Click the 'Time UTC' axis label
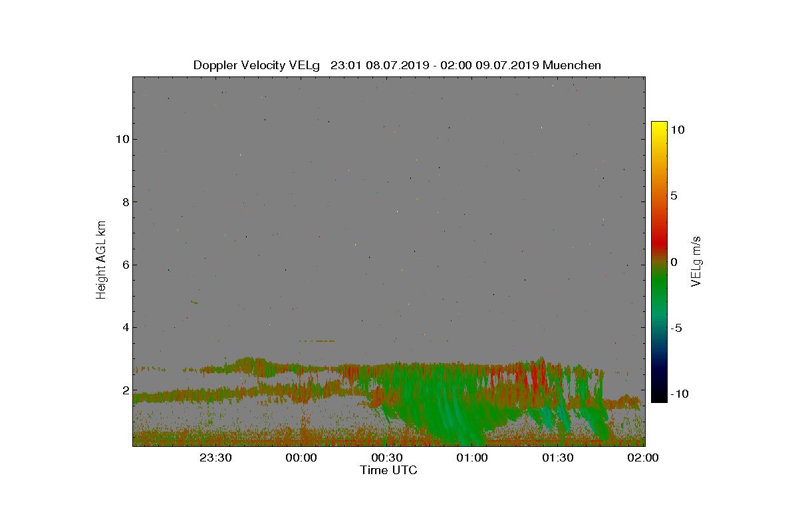The width and height of the screenshot is (798, 532). pyautogui.click(x=389, y=470)
